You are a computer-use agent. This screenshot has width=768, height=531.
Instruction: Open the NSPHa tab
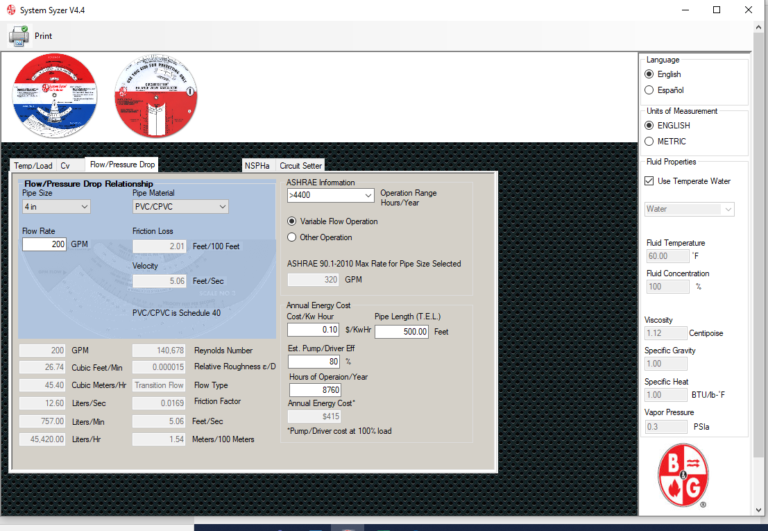[257, 165]
